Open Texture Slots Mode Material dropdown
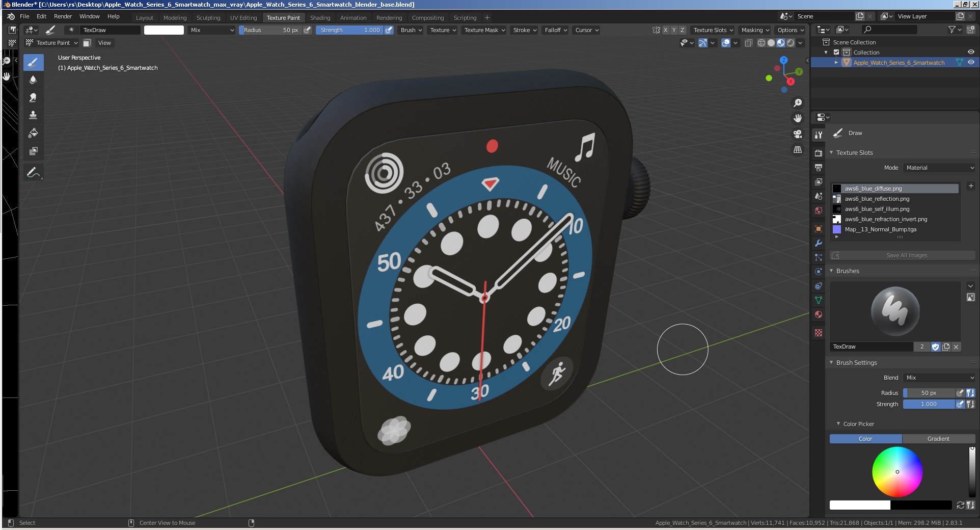980x530 pixels. 939,168
